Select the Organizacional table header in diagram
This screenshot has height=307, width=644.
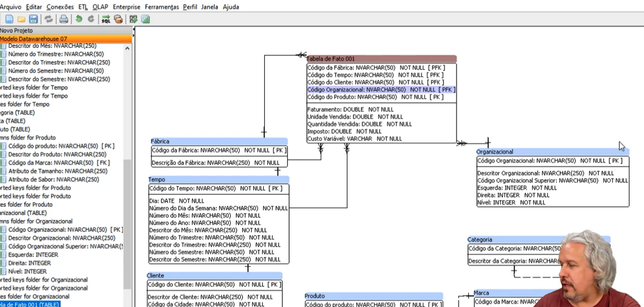tap(553, 152)
